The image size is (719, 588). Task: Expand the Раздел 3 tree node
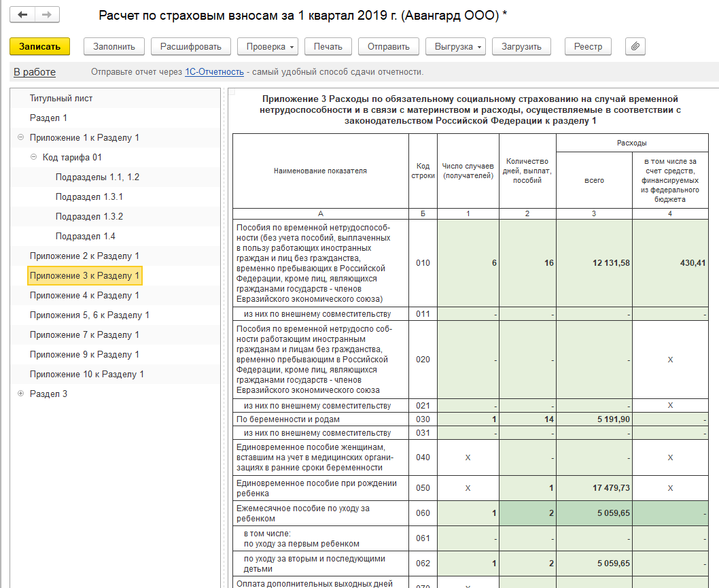[x=20, y=394]
